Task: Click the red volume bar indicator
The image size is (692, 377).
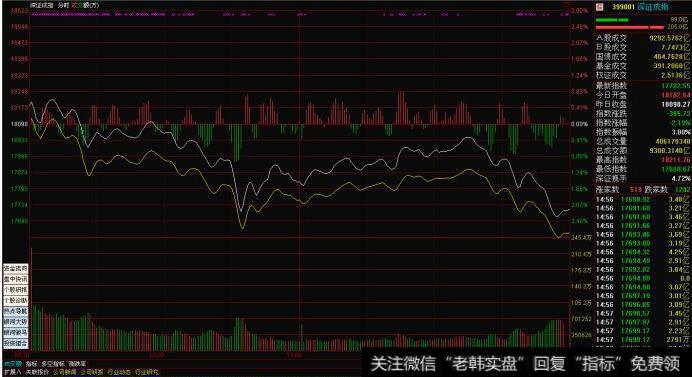Action: (629, 27)
